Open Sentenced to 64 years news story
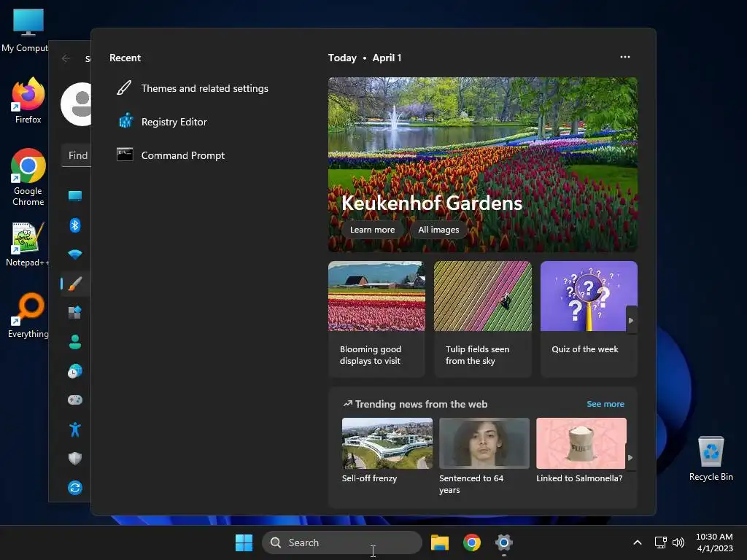The width and height of the screenshot is (747, 560). (484, 456)
